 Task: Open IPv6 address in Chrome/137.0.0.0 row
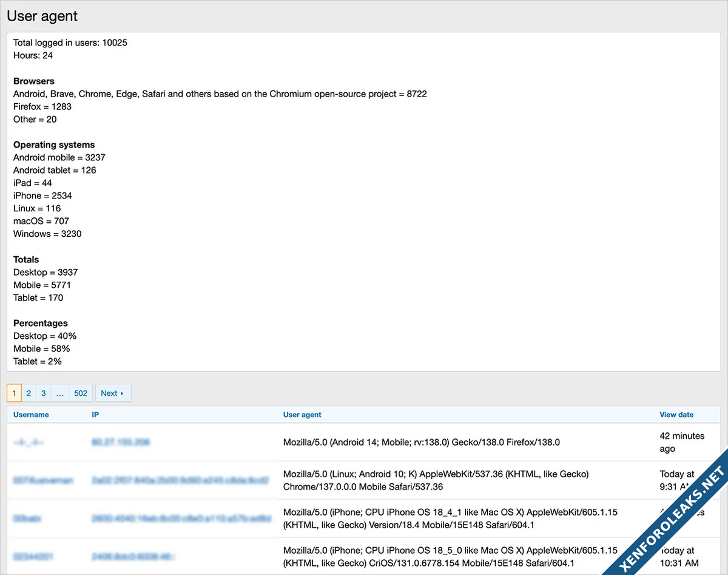point(180,480)
